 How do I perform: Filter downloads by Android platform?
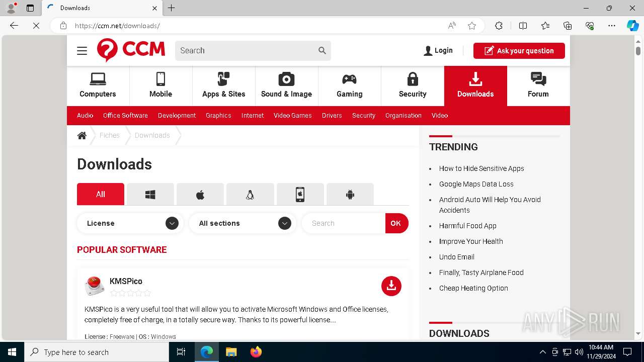tap(350, 194)
